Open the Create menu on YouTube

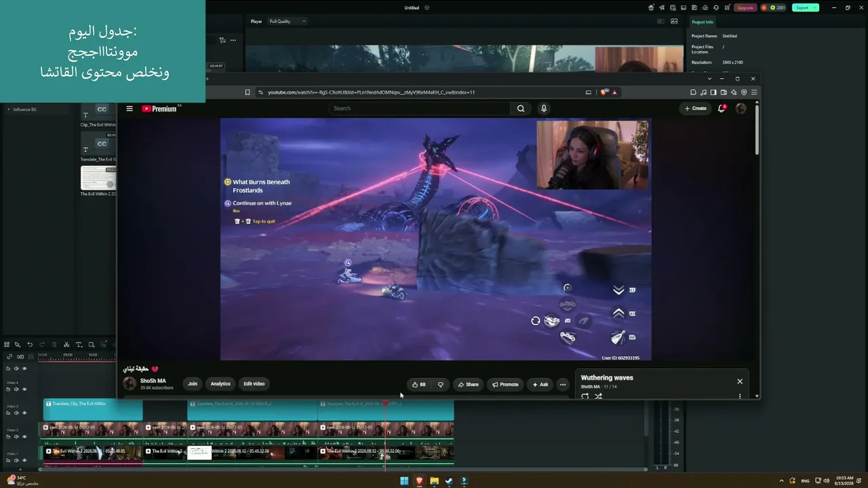pos(696,108)
